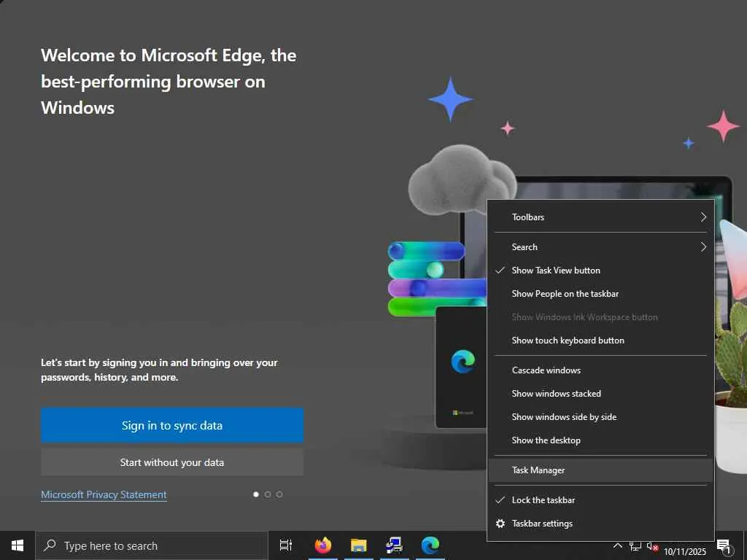
Task: Select Show the desktop
Action: click(601, 440)
